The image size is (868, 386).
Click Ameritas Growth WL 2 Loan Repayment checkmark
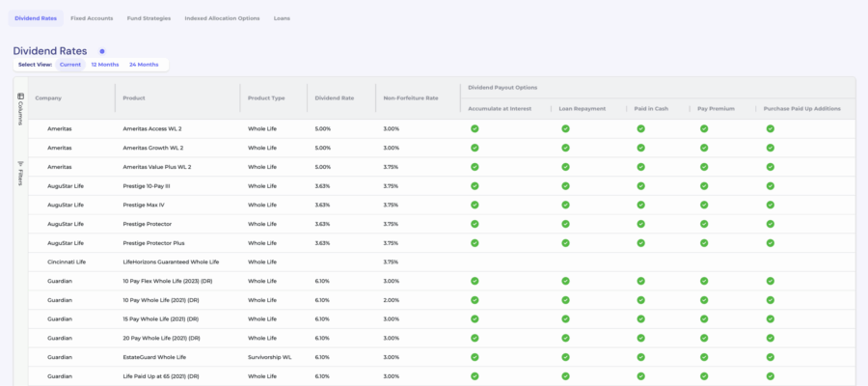click(566, 148)
